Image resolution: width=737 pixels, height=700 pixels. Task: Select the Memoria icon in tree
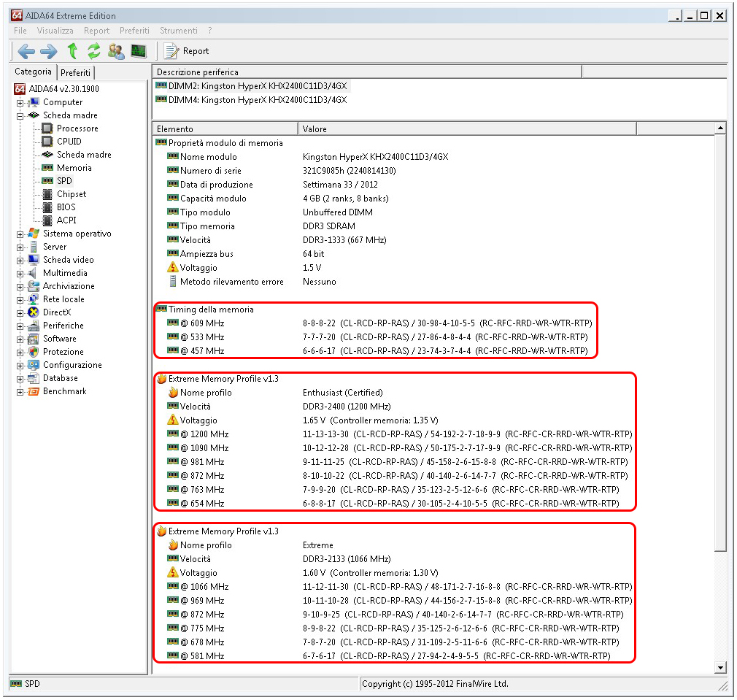coord(47,168)
